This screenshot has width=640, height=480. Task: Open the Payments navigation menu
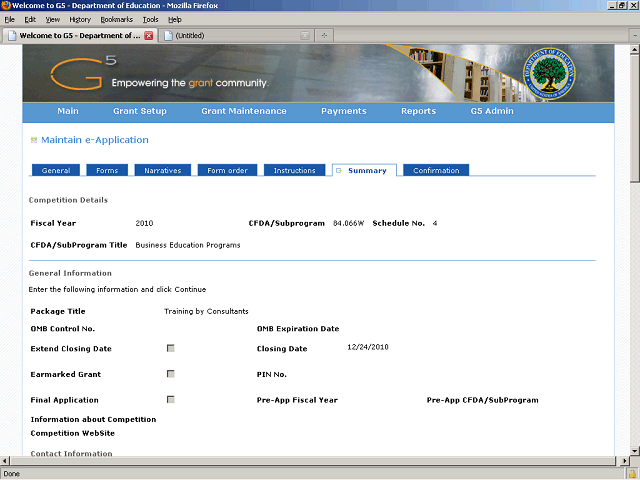(x=344, y=111)
